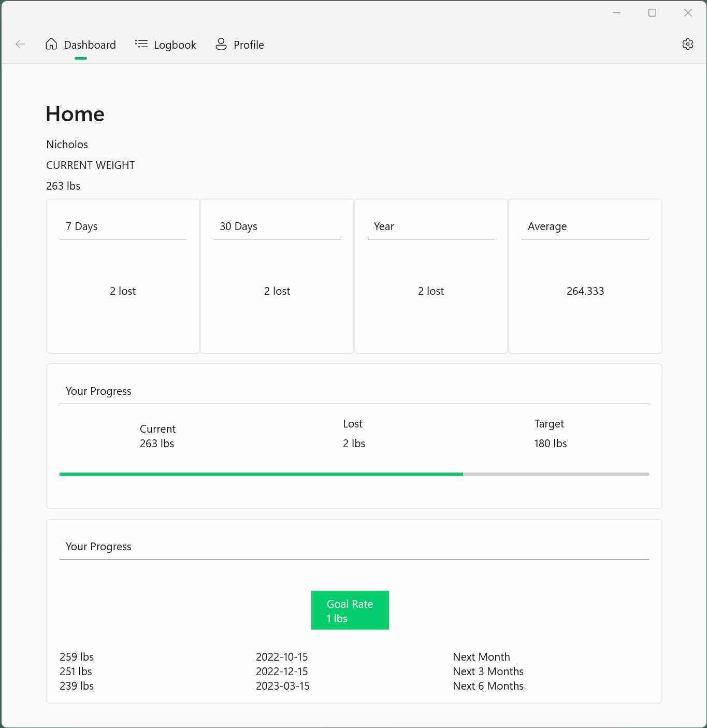The height and width of the screenshot is (728, 707).
Task: Select the Logbook list icon
Action: coord(140,44)
